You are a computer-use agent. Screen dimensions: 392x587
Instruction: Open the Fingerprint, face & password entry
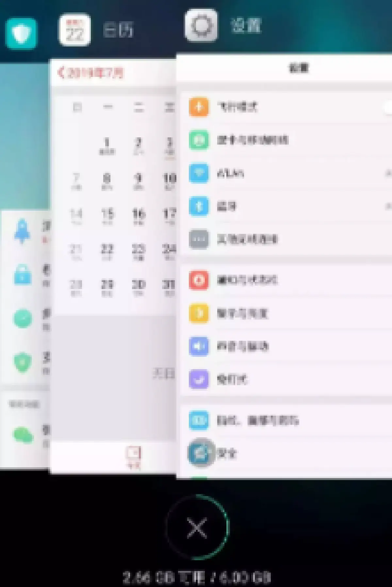257,420
